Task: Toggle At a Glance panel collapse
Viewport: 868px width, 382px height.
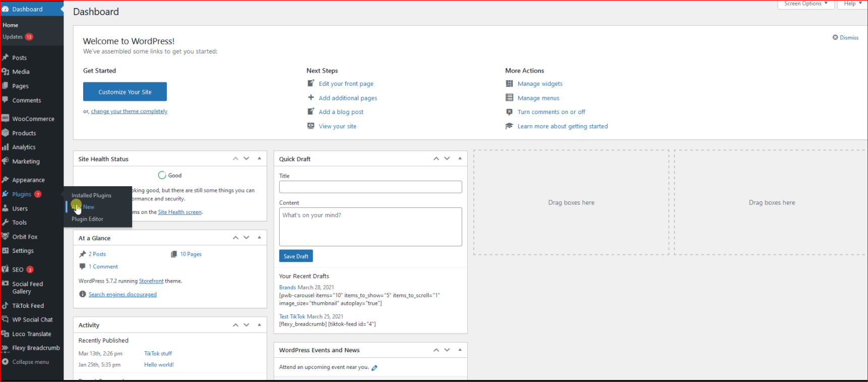Action: tap(260, 238)
